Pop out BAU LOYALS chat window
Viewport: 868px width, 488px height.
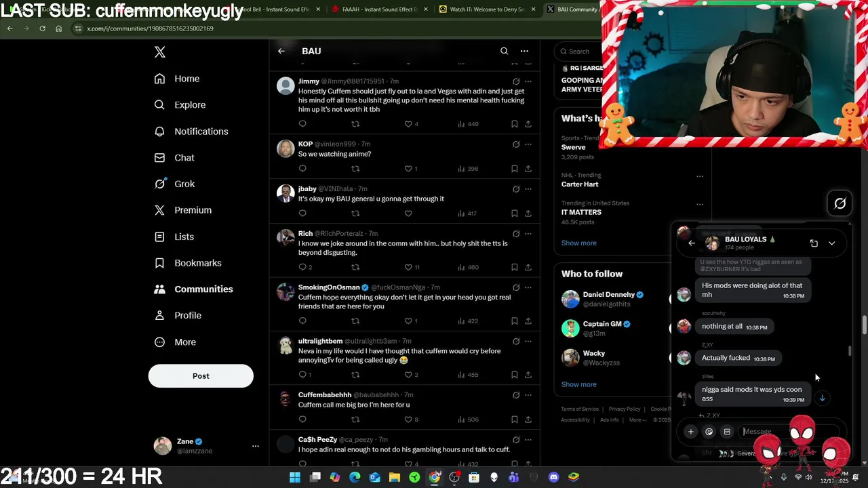click(814, 243)
